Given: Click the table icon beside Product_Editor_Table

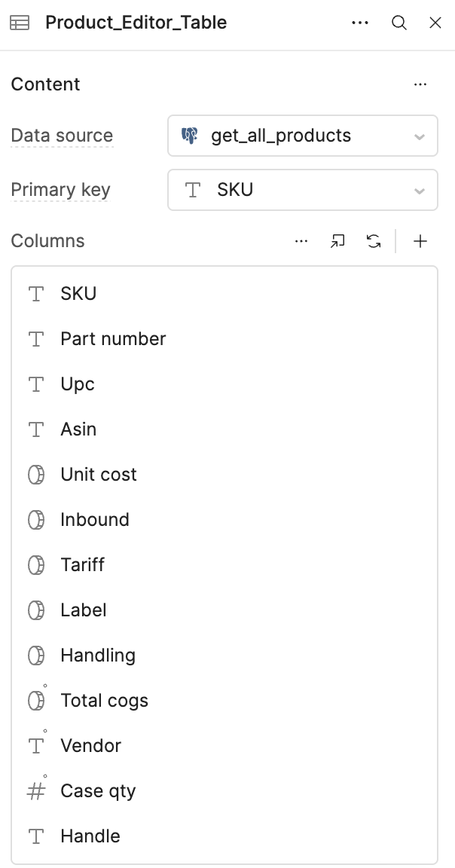Looking at the screenshot, I should (x=20, y=23).
